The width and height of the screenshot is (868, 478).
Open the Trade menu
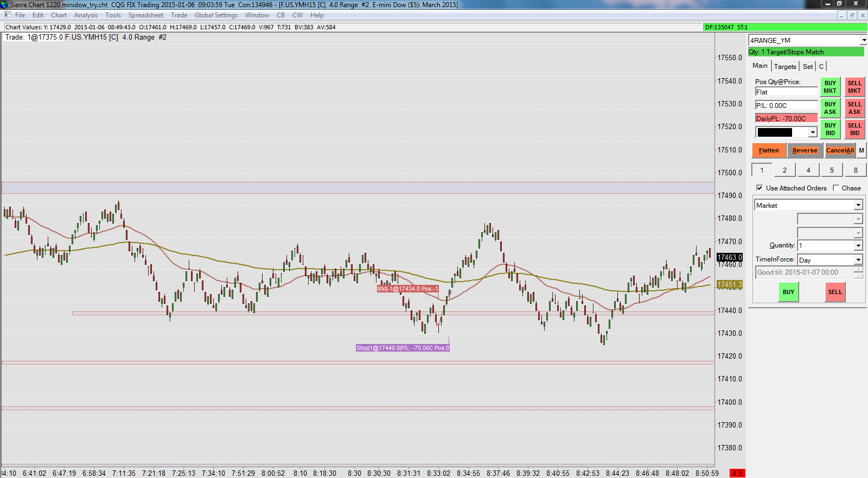(179, 15)
